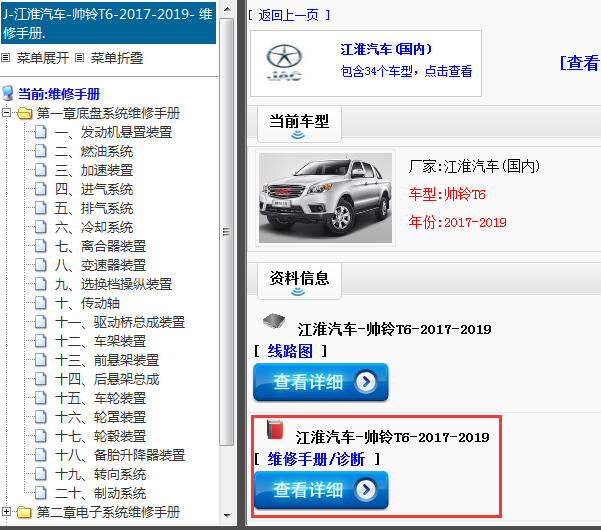The height and width of the screenshot is (530, 601).
Task: Click the 第一章底盘系统维修手册 folder icon
Action: [x=25, y=113]
